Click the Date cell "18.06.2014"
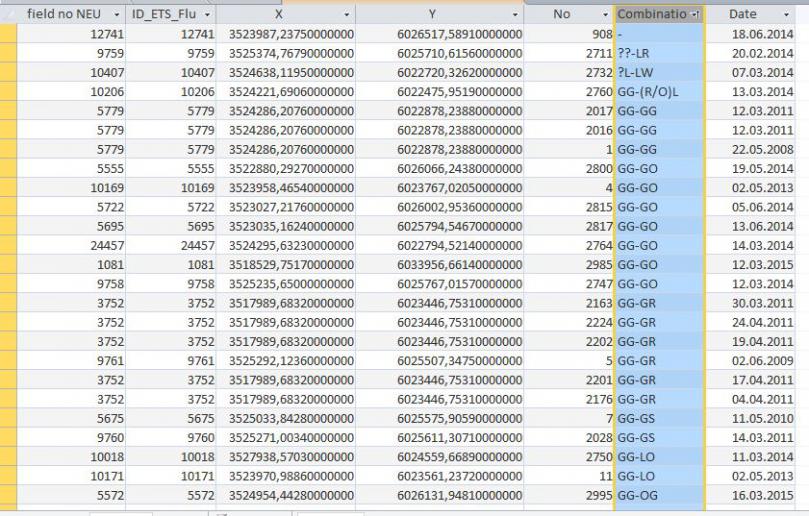 tap(751, 34)
